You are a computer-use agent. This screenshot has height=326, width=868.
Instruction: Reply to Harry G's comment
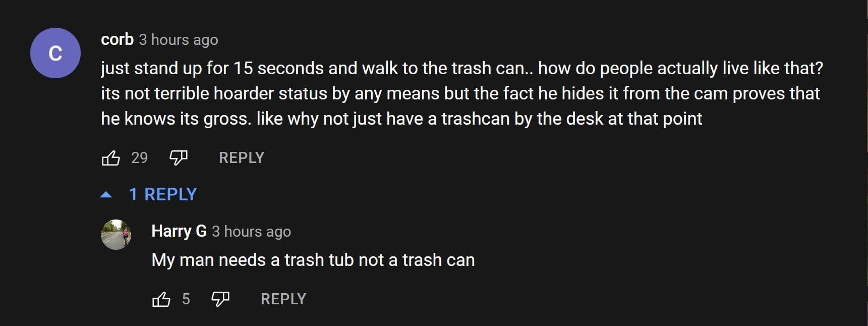point(283,299)
